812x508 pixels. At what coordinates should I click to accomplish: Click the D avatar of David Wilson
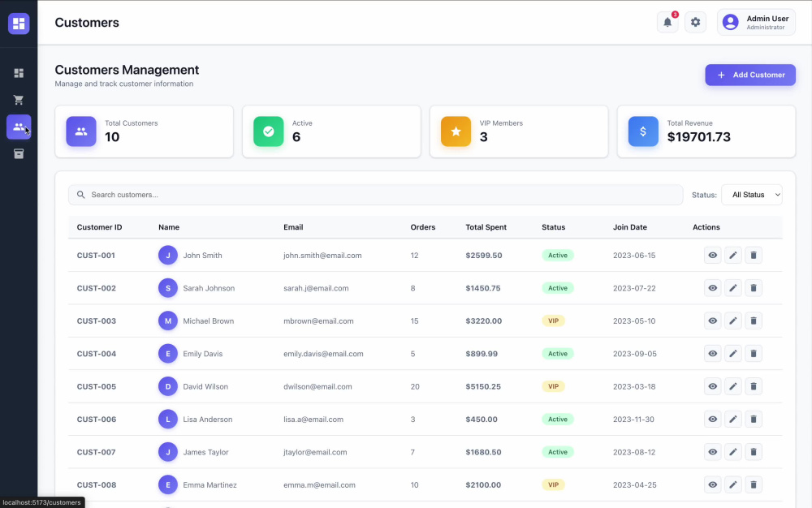tap(168, 386)
